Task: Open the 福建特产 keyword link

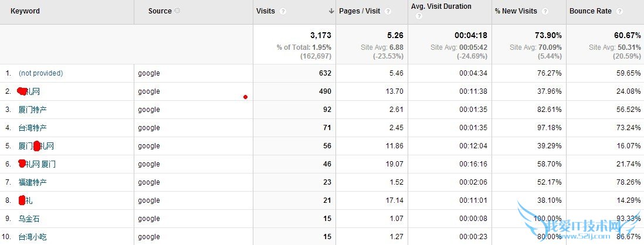Action: (x=32, y=182)
